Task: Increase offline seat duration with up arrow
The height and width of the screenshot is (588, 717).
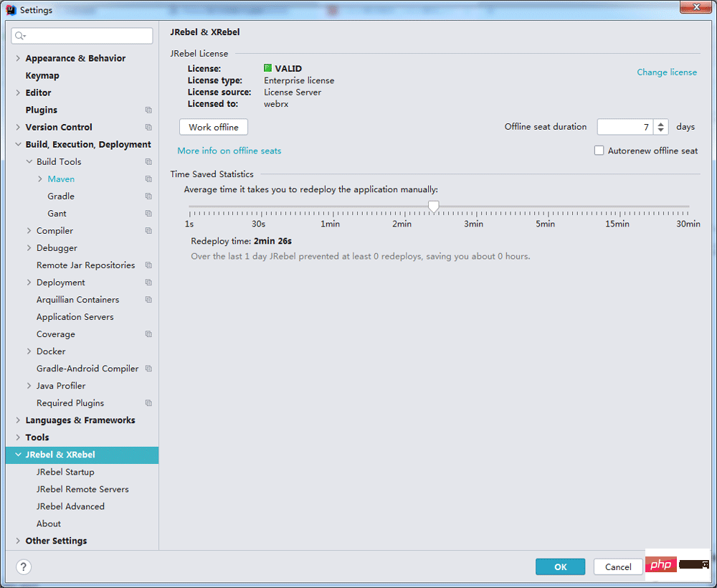Action: [x=661, y=123]
